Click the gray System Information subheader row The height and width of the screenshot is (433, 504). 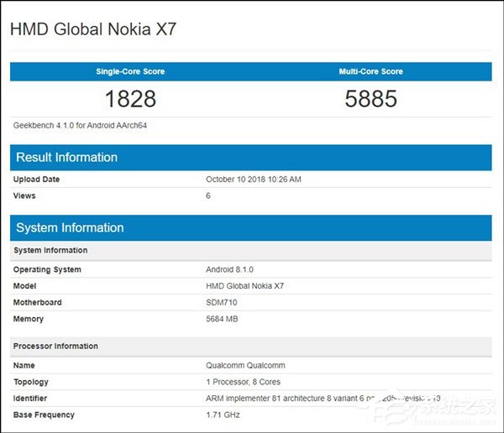pos(250,250)
